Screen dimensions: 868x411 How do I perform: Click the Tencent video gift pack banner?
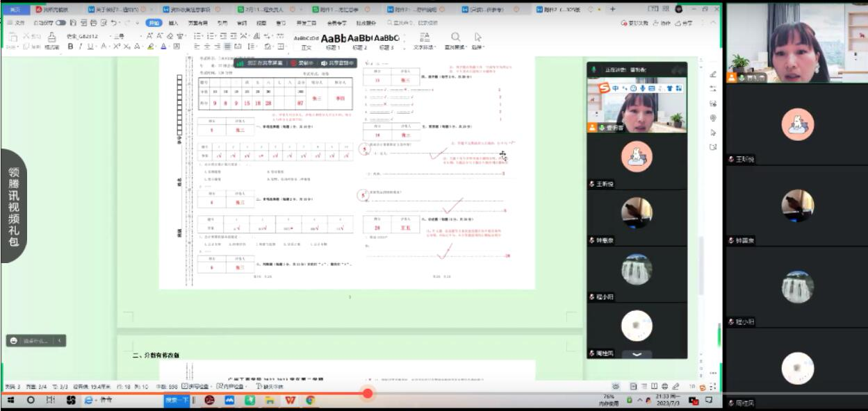tap(14, 205)
